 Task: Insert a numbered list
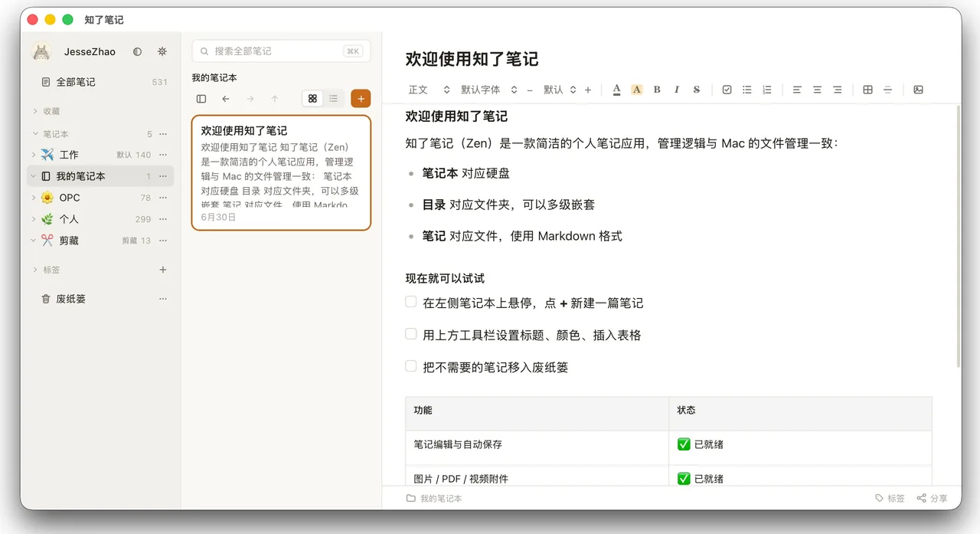(767, 90)
